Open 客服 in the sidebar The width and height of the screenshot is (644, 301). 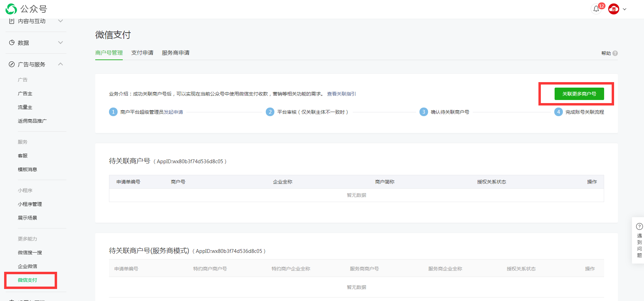(x=23, y=156)
